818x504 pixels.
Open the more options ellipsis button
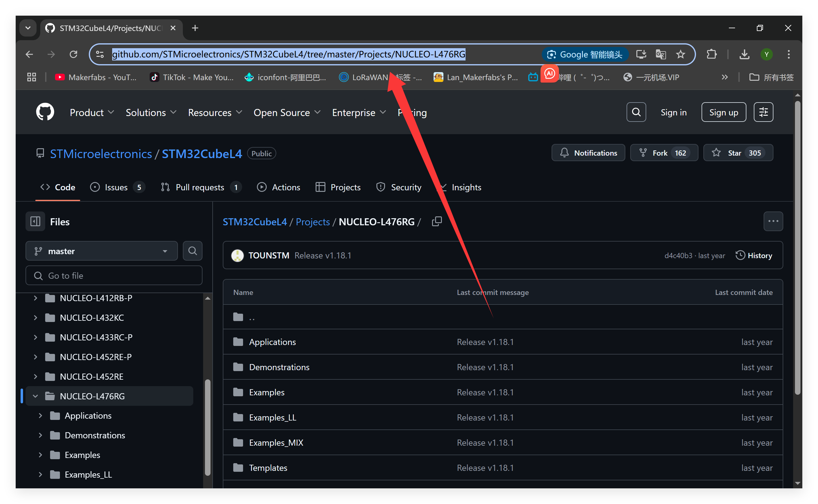click(x=773, y=221)
